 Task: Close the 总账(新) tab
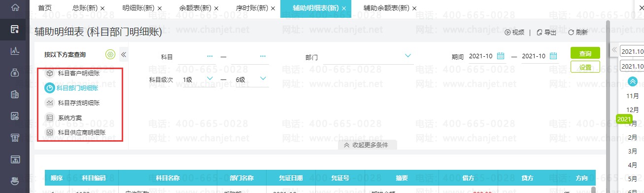102,9
